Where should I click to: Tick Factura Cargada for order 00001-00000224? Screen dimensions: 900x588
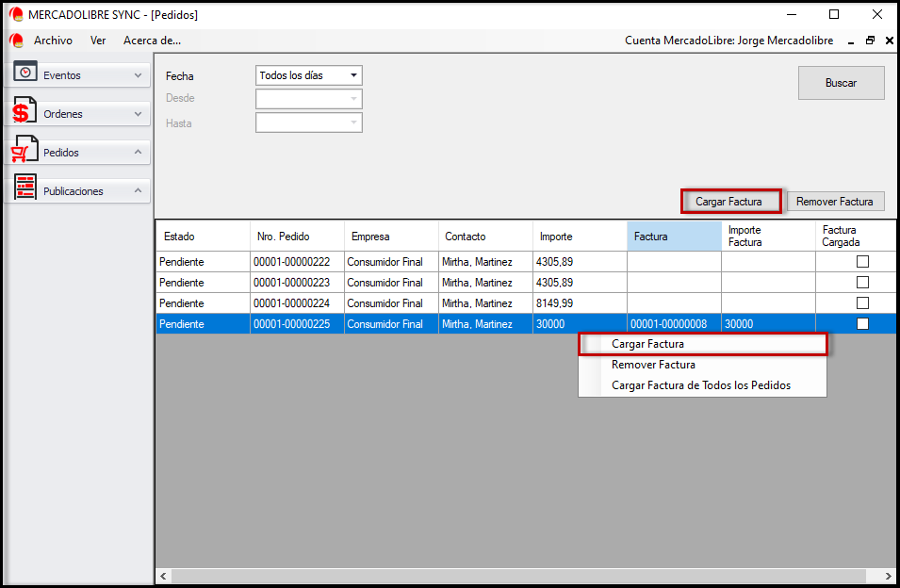862,302
